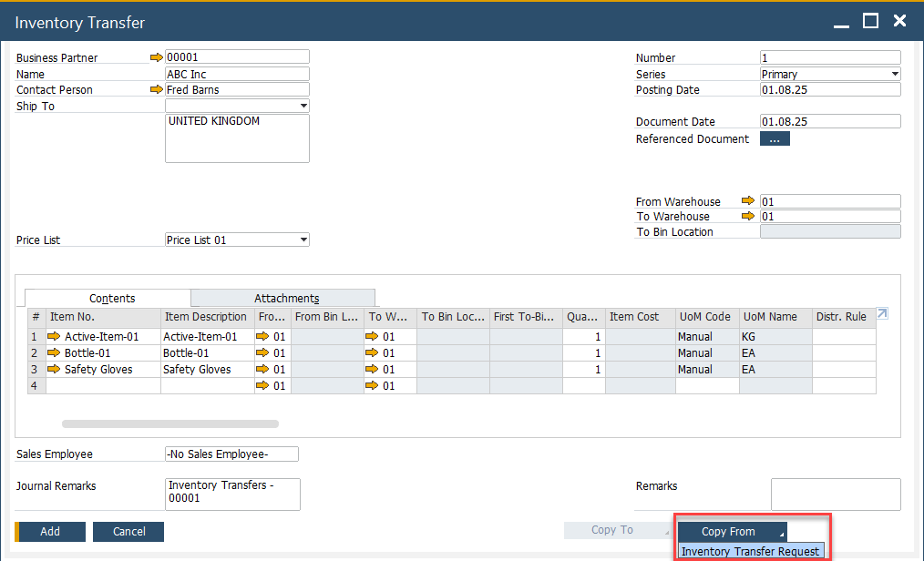Click the Add button
Screen dimensions: 924x561
pyautogui.click(x=50, y=532)
